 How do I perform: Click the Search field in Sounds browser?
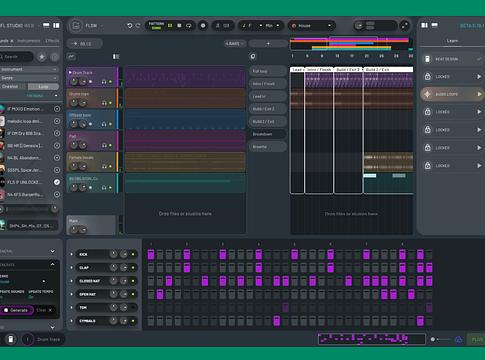tap(17, 57)
